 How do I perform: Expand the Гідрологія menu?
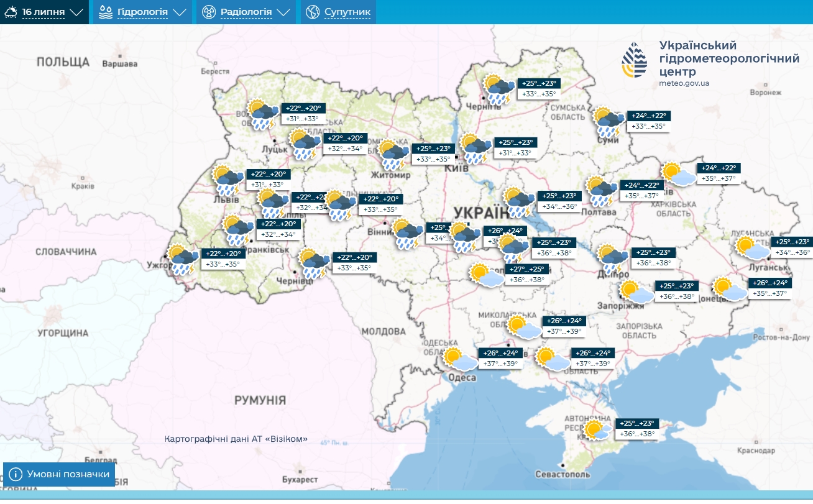click(x=142, y=12)
